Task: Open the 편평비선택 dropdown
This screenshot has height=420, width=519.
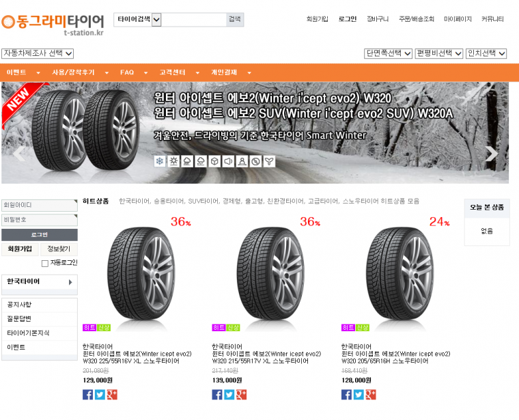Action: [x=438, y=53]
